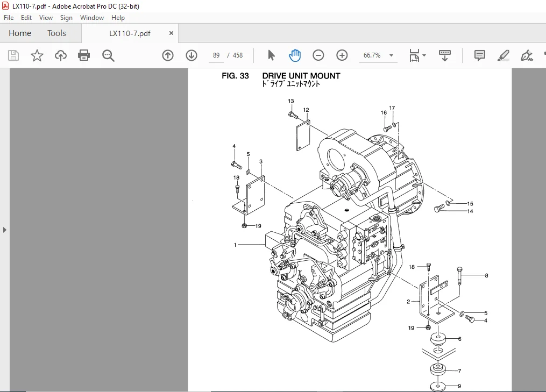Screen dimensions: 546x392
Task: Toggle scrolling mode / read mode icon
Action: click(445, 55)
